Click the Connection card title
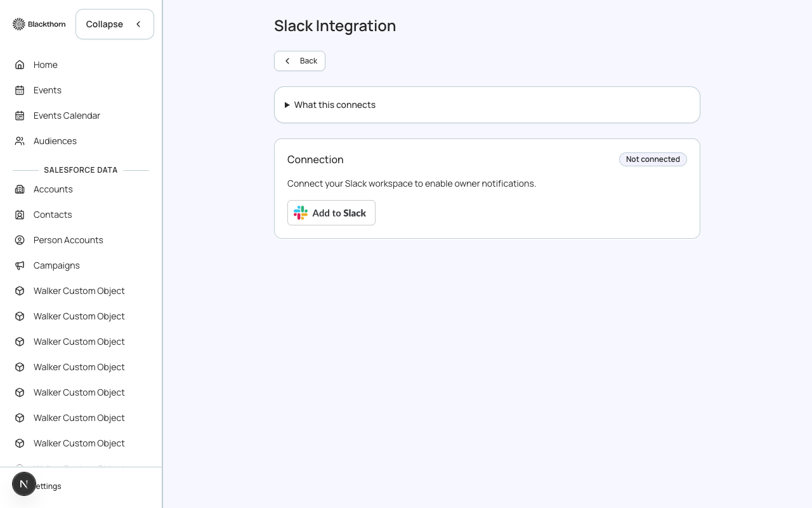The width and height of the screenshot is (812, 508). 315,159
